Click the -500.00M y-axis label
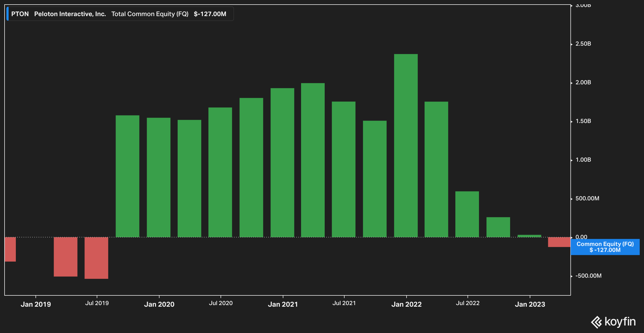 588,276
